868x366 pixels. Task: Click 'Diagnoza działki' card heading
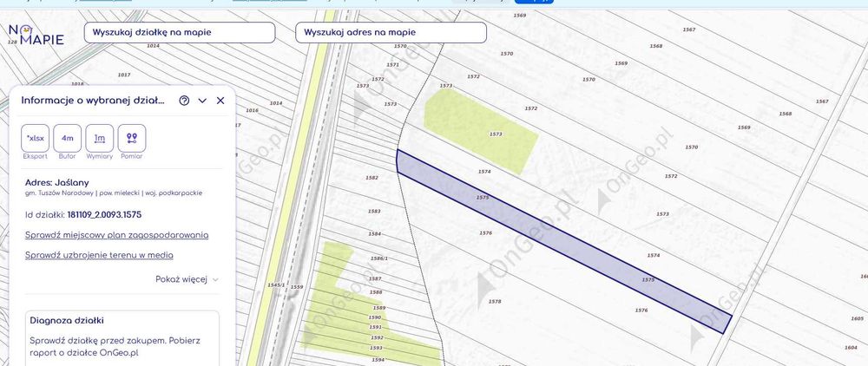pos(67,321)
